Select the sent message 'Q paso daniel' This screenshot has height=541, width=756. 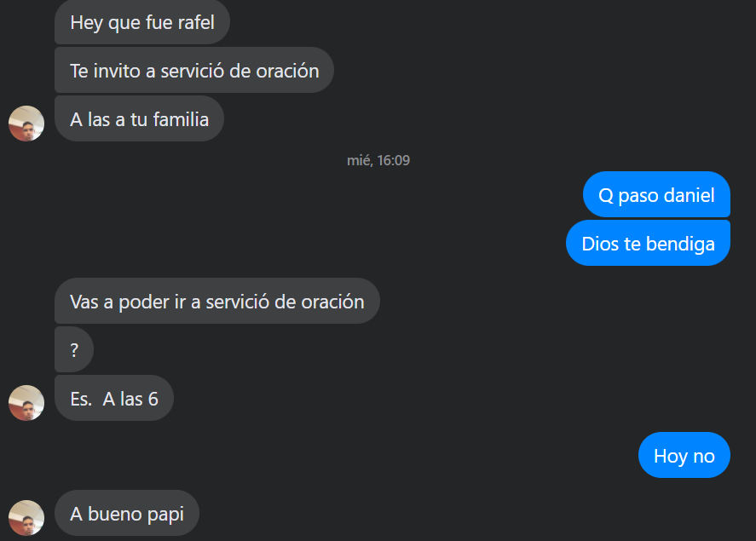pyautogui.click(x=656, y=194)
